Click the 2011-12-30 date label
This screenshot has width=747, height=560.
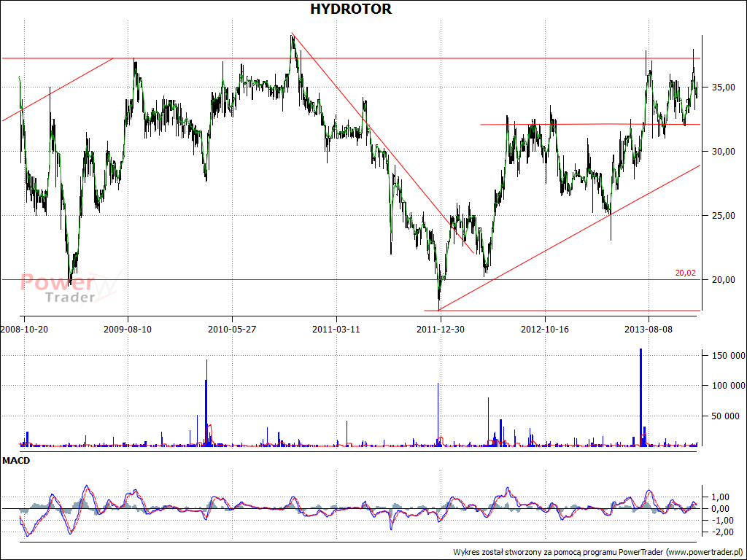point(441,329)
